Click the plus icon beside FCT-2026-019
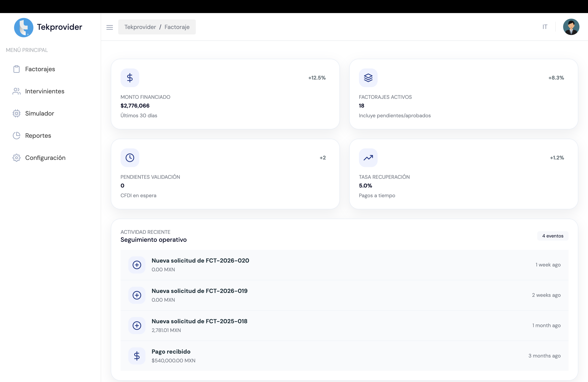Image resolution: width=588 pixels, height=382 pixels. (x=137, y=295)
